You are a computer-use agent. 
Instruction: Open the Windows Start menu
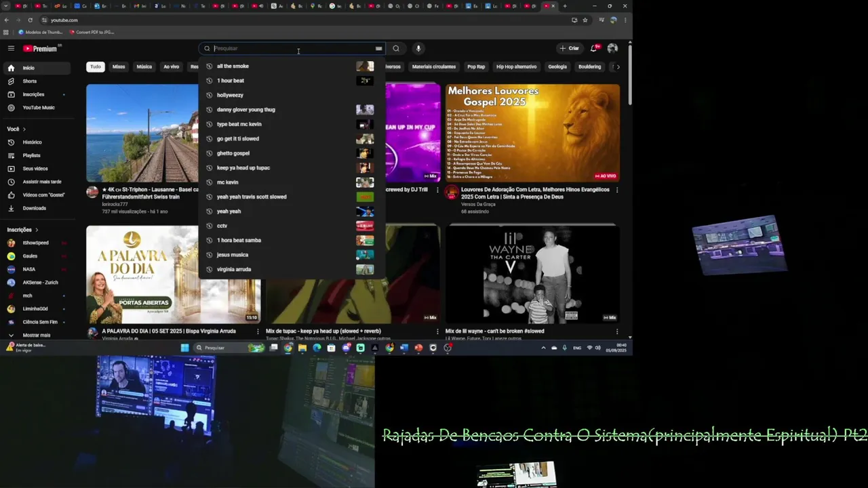pyautogui.click(x=184, y=348)
